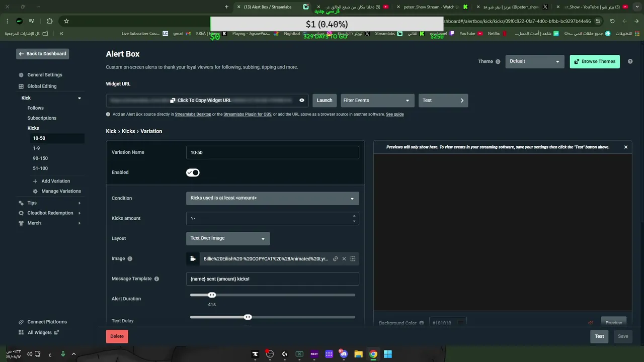
Task: Click the Browse Themes button
Action: pos(595,61)
